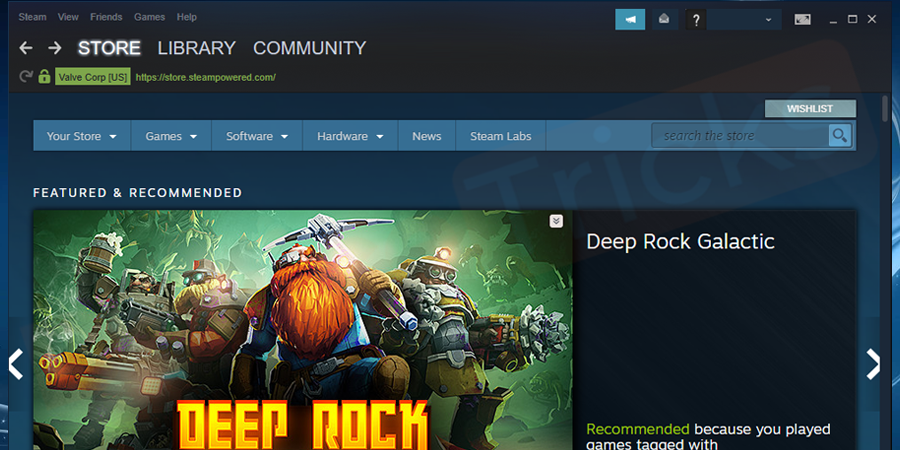Switch to the LIBRARY section
Viewport: 900px width, 450px height.
(x=197, y=48)
